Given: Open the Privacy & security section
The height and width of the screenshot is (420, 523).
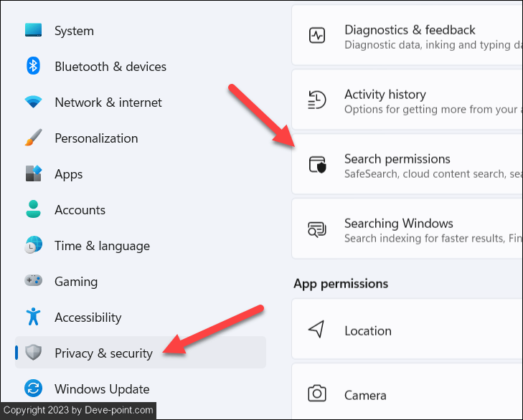Looking at the screenshot, I should [x=103, y=353].
